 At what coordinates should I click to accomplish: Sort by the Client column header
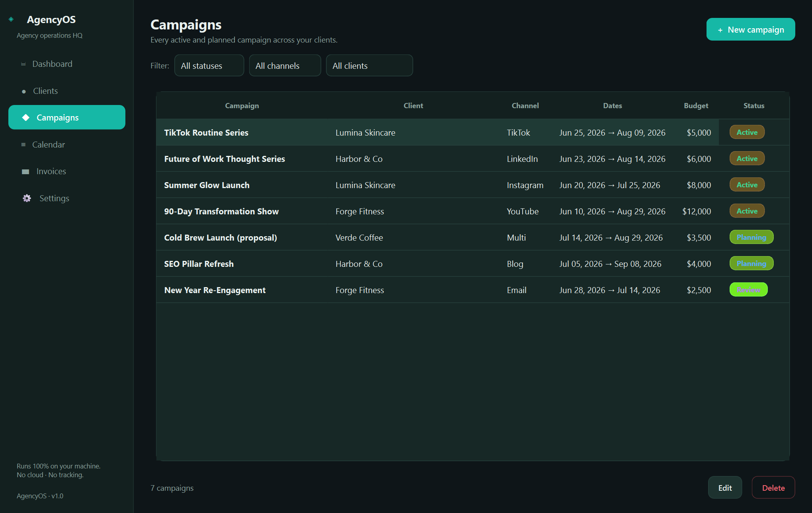413,106
